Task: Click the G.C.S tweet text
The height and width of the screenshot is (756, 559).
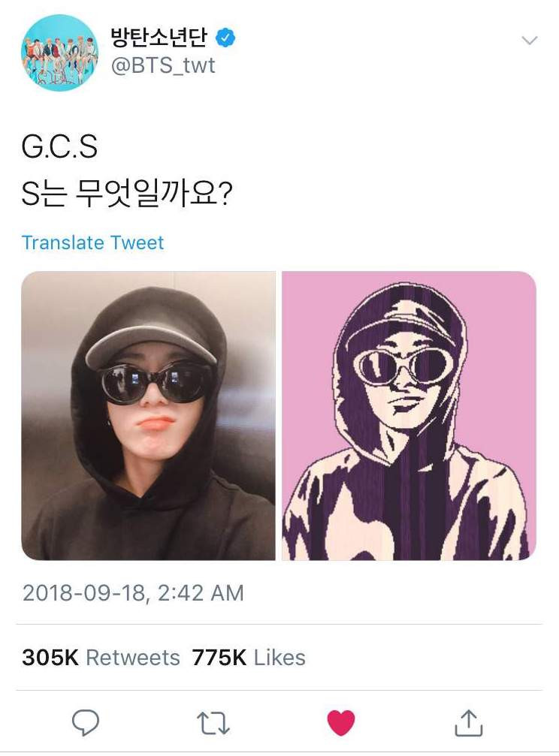Action: pos(59,146)
